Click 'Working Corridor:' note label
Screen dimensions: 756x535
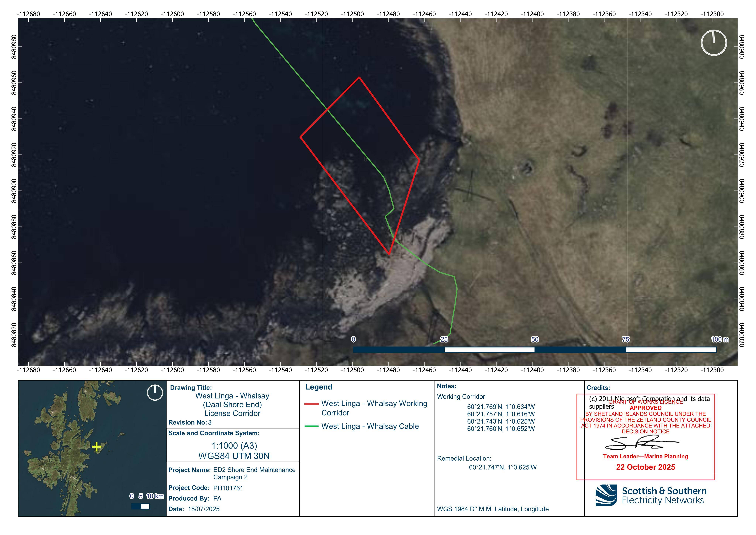[x=462, y=397]
